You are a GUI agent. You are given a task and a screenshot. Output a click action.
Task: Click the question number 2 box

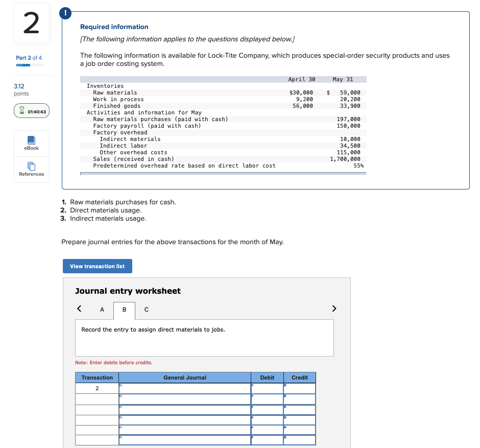[x=31, y=23]
